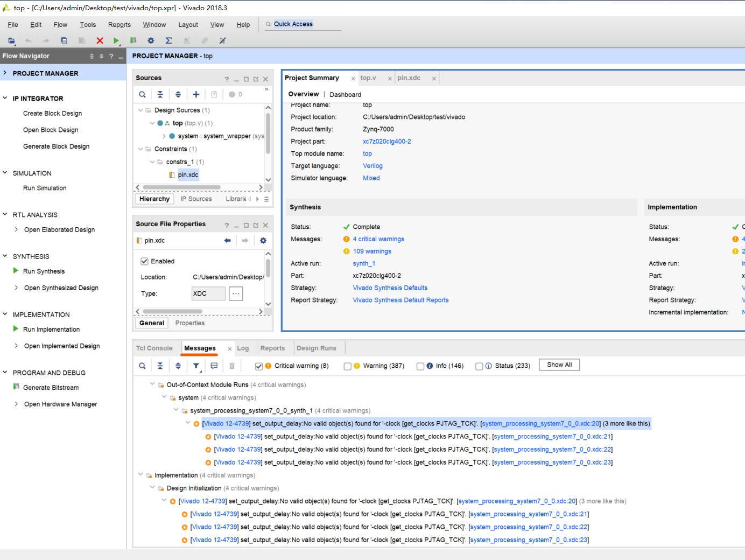This screenshot has width=745, height=560.
Task: Click the filter icon in Messages toolbar
Action: 196,366
